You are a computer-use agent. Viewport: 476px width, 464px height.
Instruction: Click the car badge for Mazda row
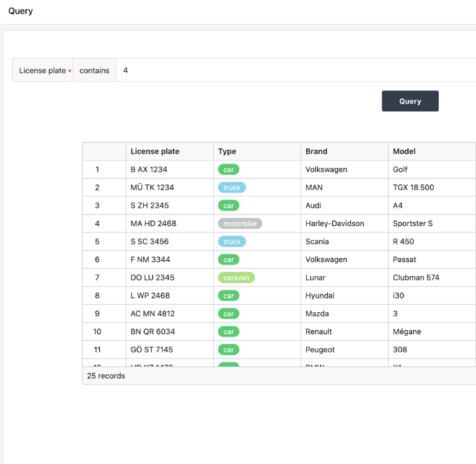pyautogui.click(x=229, y=313)
